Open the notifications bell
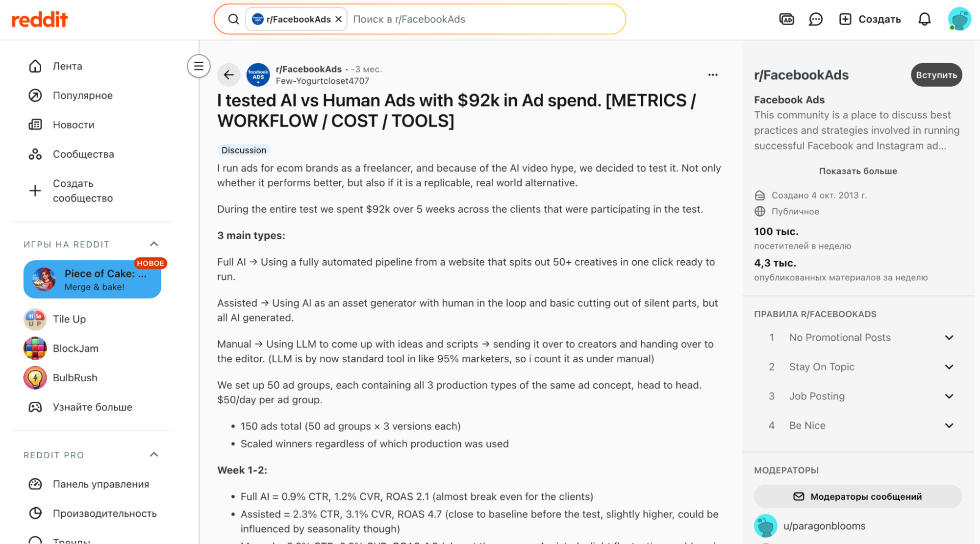Image resolution: width=980 pixels, height=544 pixels. click(x=924, y=19)
